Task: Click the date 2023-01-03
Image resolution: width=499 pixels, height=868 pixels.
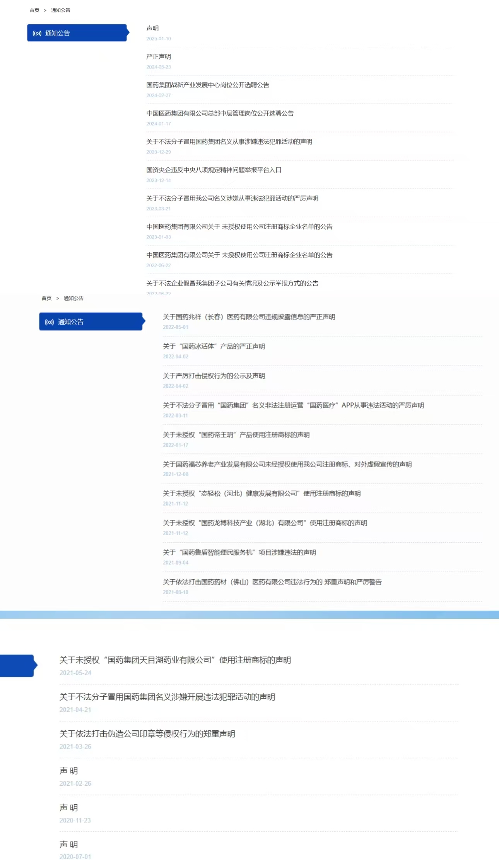Action: coord(159,237)
